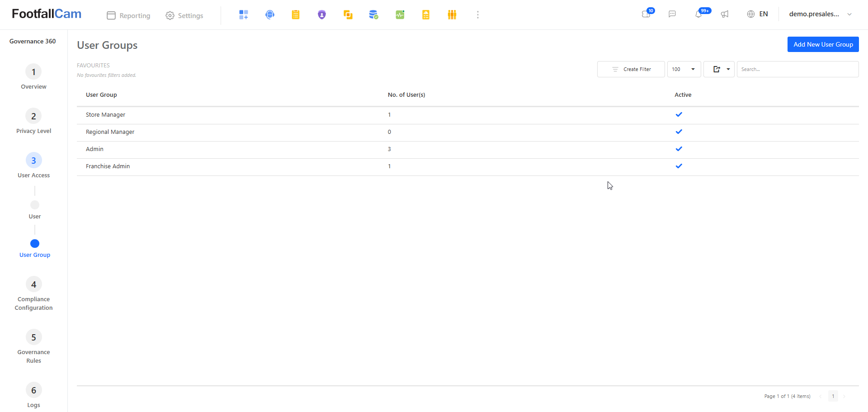Open the Admin user group row
868x412 pixels.
click(467, 149)
